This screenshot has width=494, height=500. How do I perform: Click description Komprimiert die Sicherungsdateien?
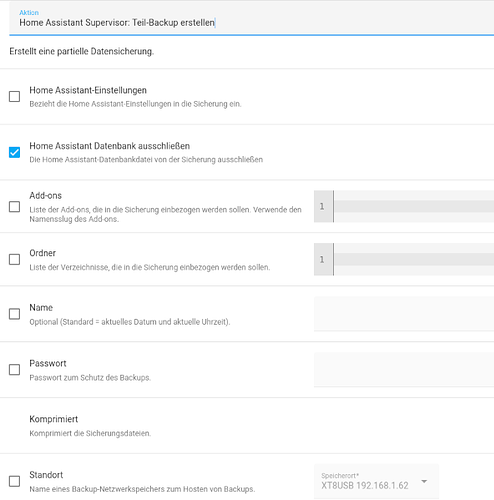click(x=90, y=433)
